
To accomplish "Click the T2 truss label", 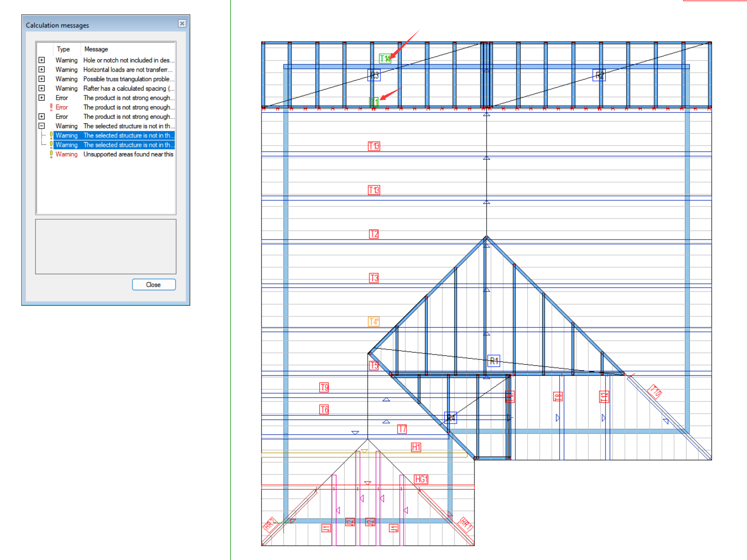I will (x=373, y=234).
